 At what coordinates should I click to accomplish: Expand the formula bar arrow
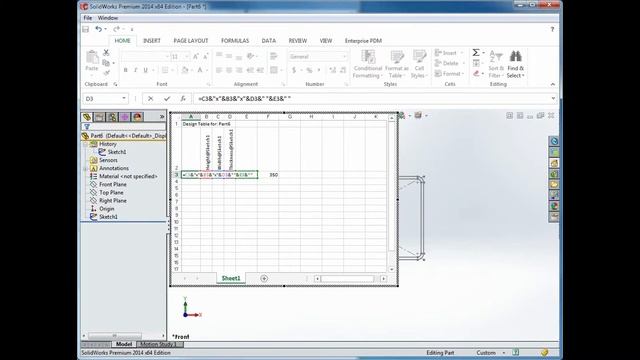coord(553,98)
